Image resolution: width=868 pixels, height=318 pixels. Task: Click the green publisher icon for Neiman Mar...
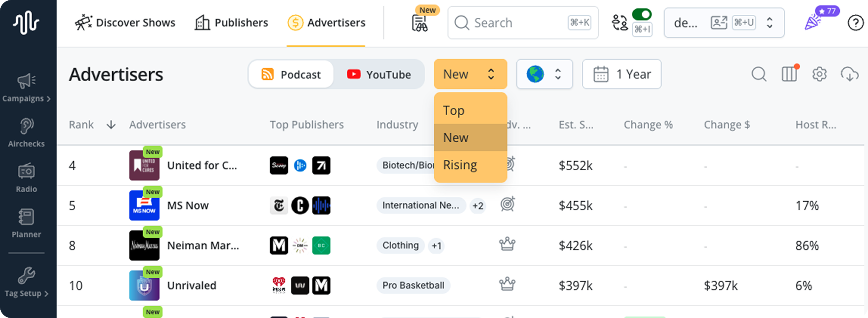tap(321, 245)
